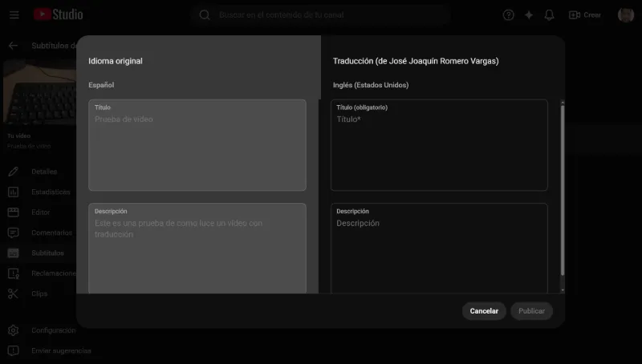Click the Crear camera button
The image size is (642, 364).
tap(585, 15)
